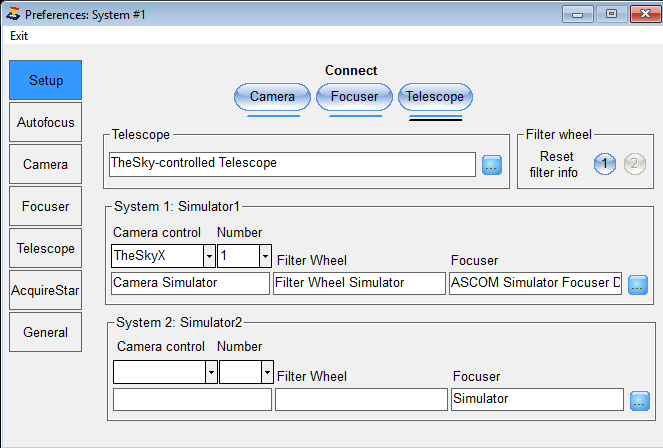Click the Filter Wheel Simulator field
Viewport: 663px width, 448px height.
359,283
